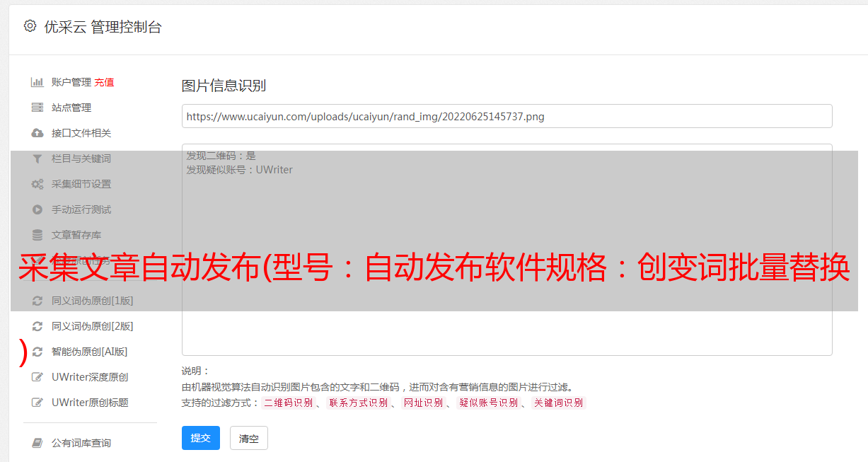The width and height of the screenshot is (868, 462).
Task: Click the play icon for 手动运行测试
Action: click(37, 209)
